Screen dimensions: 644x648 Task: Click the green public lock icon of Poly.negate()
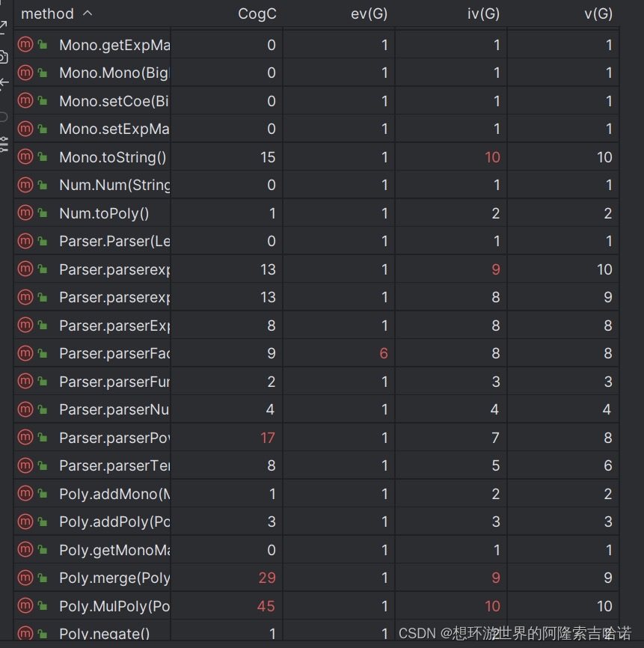click(43, 633)
